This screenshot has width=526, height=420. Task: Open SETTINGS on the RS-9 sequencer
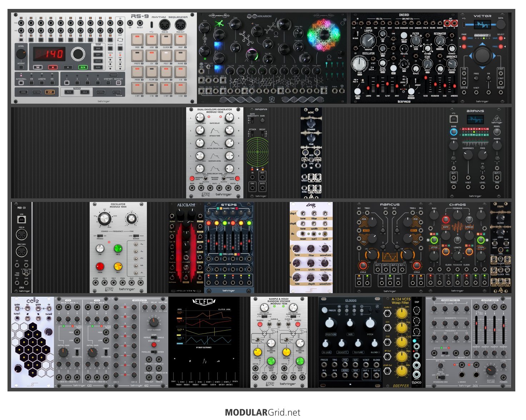tap(116, 92)
